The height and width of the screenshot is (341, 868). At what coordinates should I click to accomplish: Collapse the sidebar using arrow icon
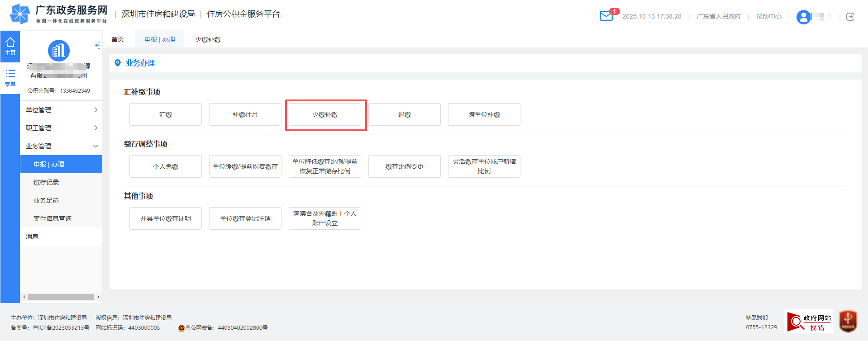pyautogui.click(x=97, y=45)
